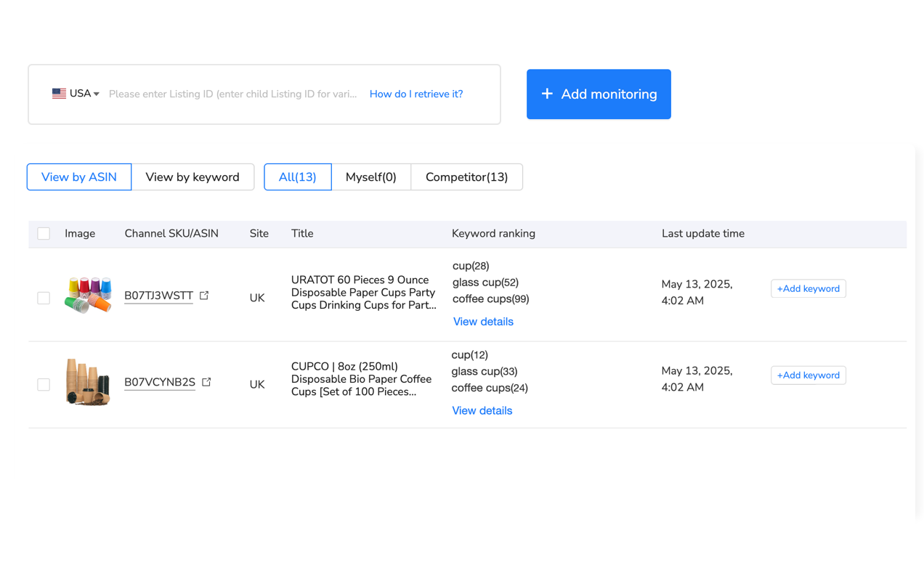Open the B07VCYNB2S listing link

pos(160,382)
